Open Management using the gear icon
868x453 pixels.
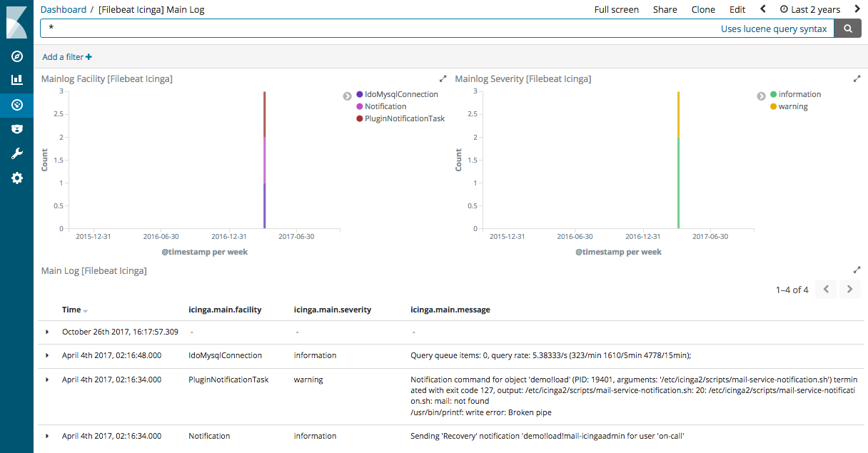coord(16,178)
